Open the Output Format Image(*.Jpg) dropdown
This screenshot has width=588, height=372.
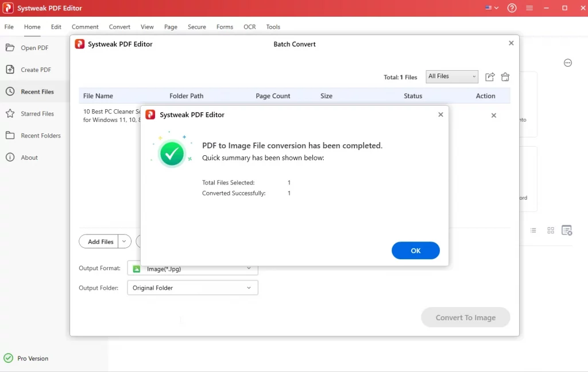coord(192,269)
